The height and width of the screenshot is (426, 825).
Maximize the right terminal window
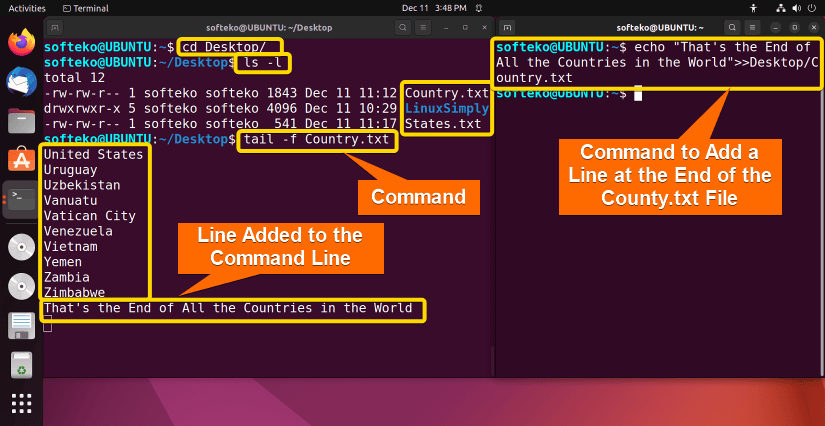point(795,27)
